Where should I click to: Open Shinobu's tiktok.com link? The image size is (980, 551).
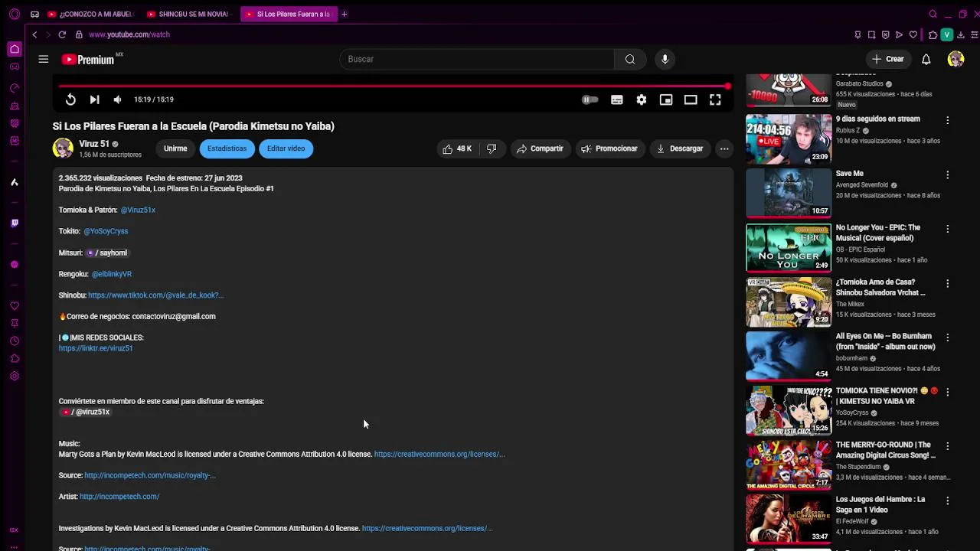coord(155,295)
